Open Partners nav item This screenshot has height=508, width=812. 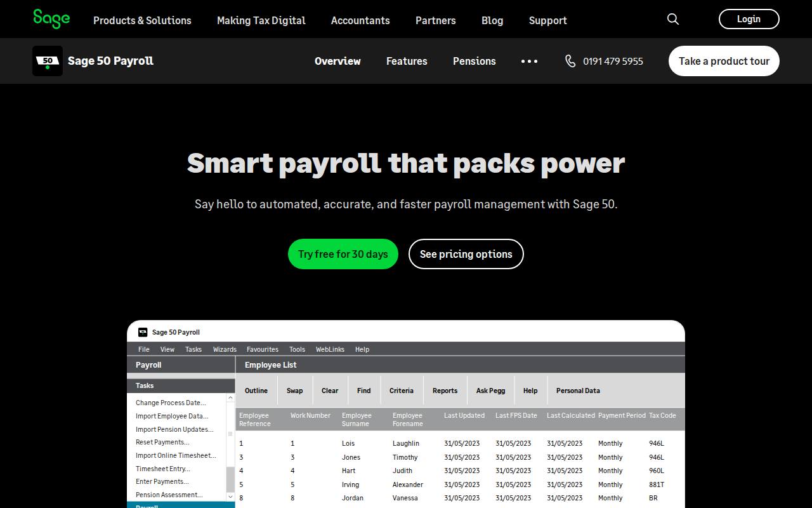coord(435,20)
